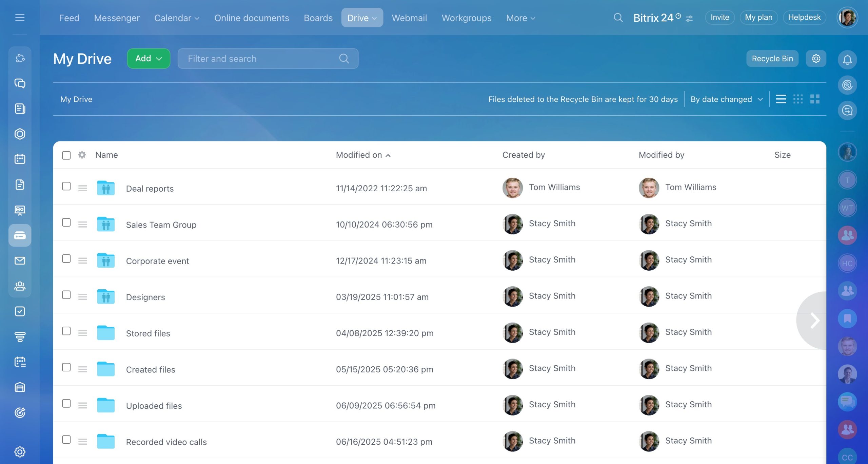Open the Workgroups tab
The width and height of the screenshot is (868, 464).
click(466, 18)
